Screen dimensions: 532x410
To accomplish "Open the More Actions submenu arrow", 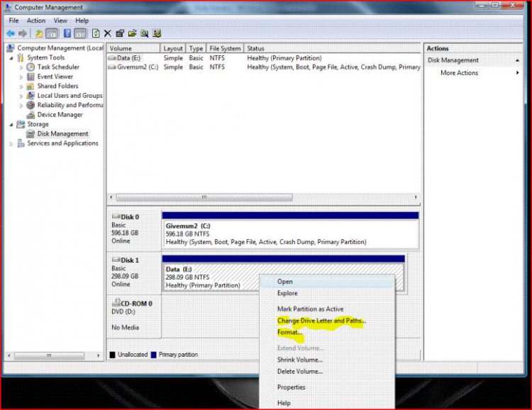I will (517, 72).
